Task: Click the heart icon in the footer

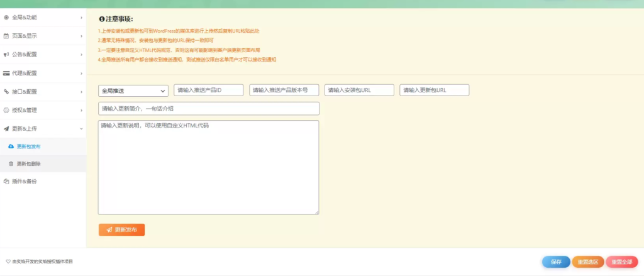Action: pos(8,262)
